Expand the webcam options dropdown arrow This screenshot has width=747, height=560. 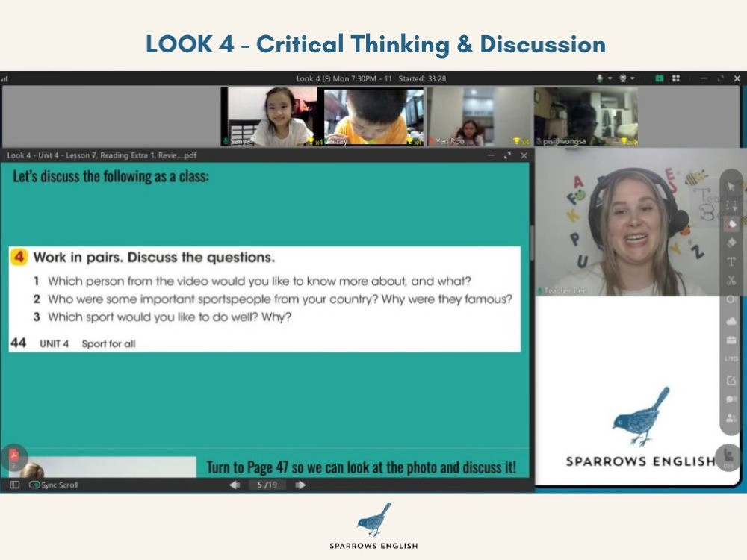click(x=633, y=78)
